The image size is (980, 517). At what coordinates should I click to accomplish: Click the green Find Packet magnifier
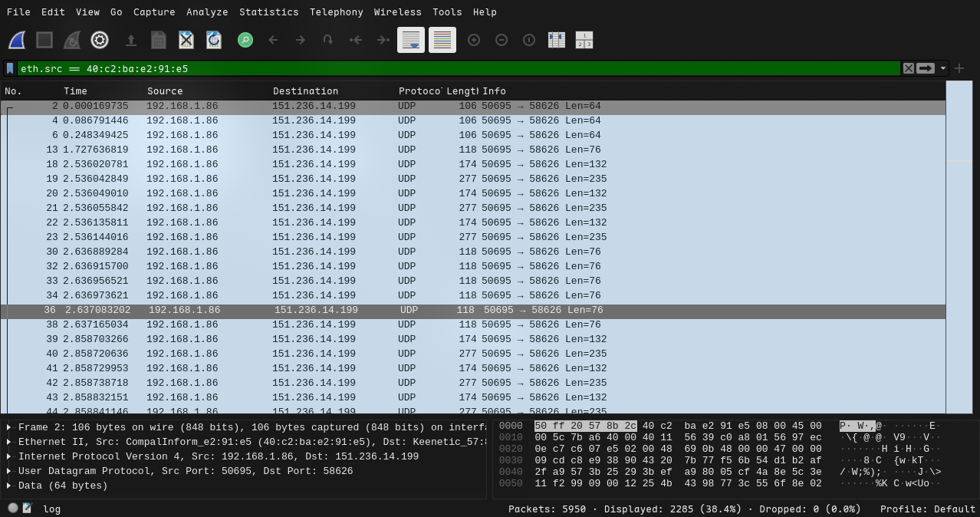[x=245, y=40]
